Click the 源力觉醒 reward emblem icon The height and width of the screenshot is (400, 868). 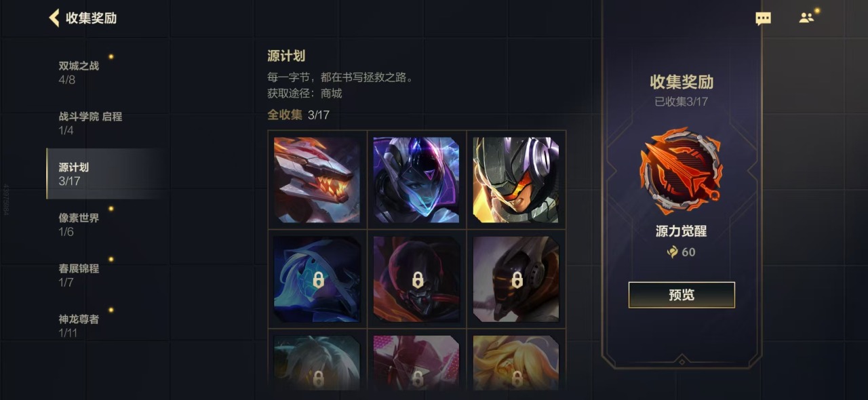(681, 171)
